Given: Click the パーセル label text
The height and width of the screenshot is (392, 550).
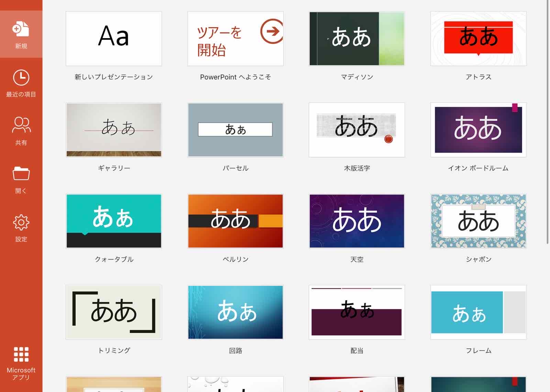Looking at the screenshot, I should [235, 168].
